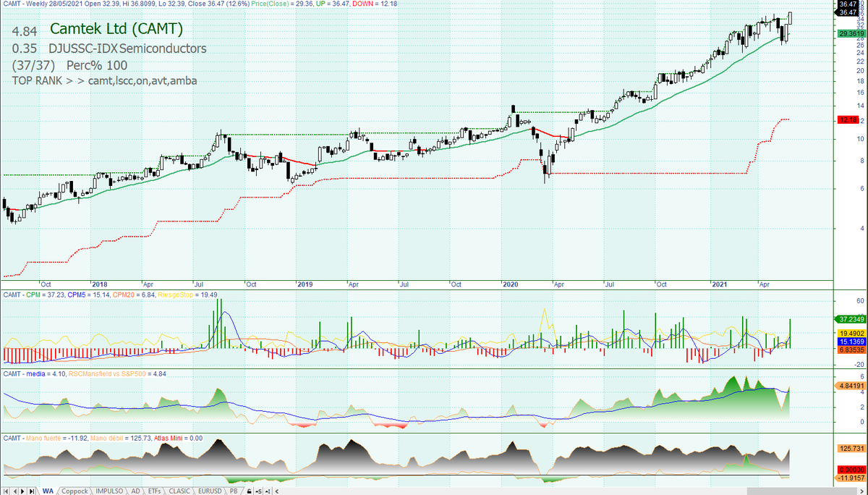Image resolution: width=868 pixels, height=495 pixels.
Task: Click the yellow 19.4902 RiesgoStop label
Action: point(851,333)
